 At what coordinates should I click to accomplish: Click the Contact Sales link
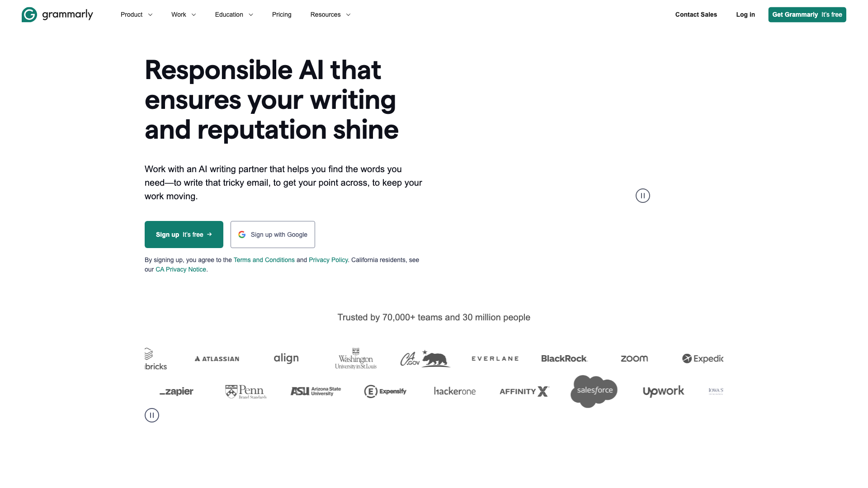(696, 14)
